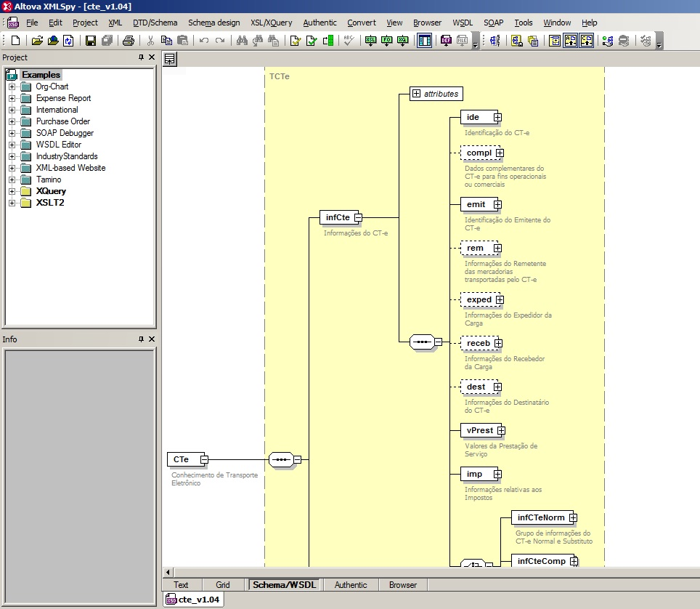Expand the attributes box

[x=416, y=94]
